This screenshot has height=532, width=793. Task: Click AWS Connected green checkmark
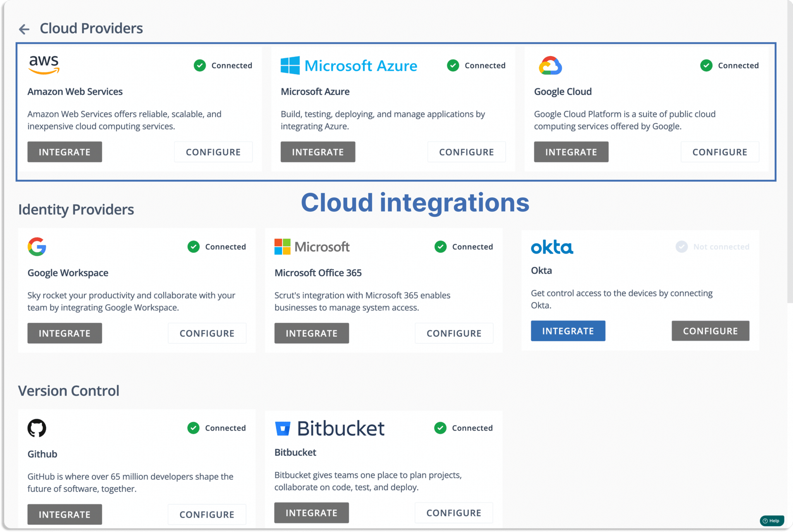click(x=200, y=65)
